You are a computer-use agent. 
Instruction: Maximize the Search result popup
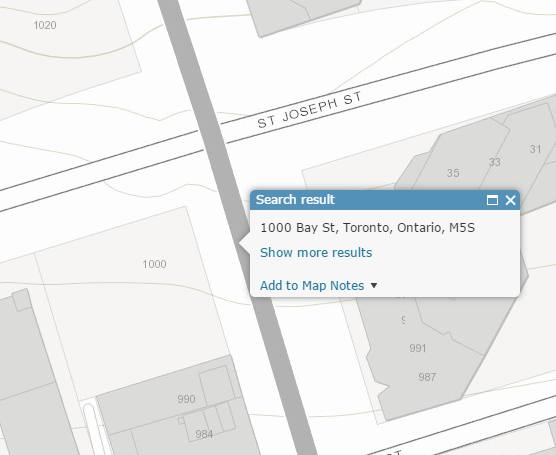tap(492, 200)
